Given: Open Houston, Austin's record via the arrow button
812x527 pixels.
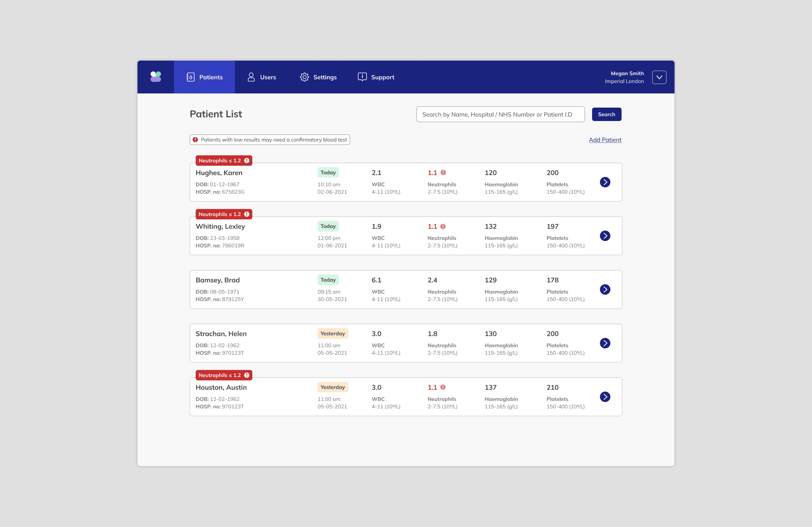Looking at the screenshot, I should point(605,397).
